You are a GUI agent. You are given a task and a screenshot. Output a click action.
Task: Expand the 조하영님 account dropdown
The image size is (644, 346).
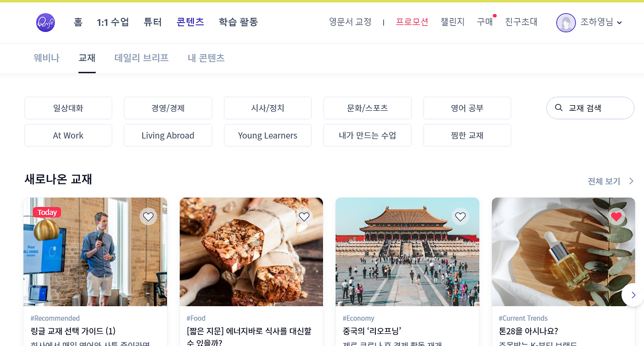pos(619,23)
